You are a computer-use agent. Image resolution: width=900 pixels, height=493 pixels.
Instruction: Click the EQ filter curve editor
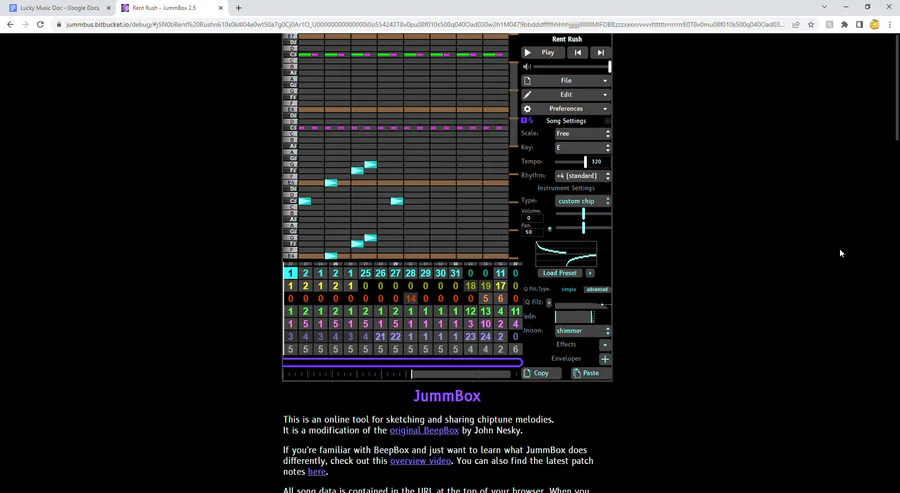583,303
